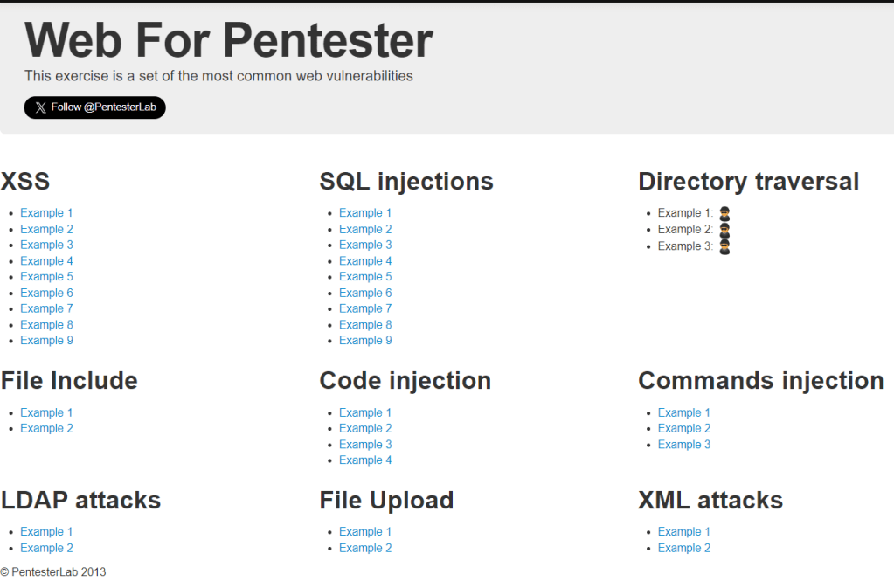The image size is (894, 588).
Task: Click the X logo in the Follow button
Action: (41, 107)
